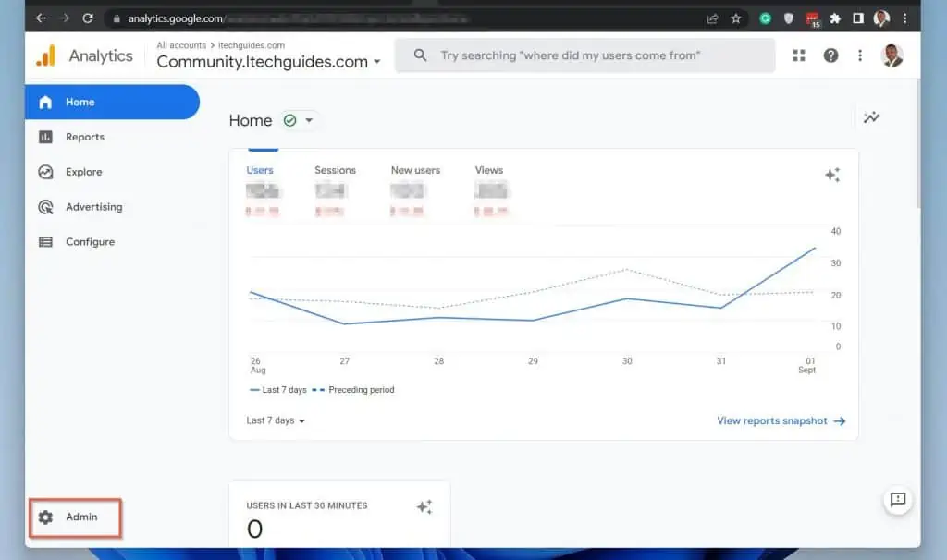
Task: Open Analytics help
Action: (830, 55)
